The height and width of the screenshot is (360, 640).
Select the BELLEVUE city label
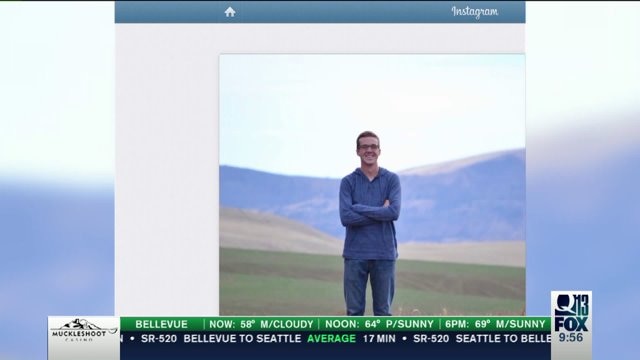click(x=161, y=324)
